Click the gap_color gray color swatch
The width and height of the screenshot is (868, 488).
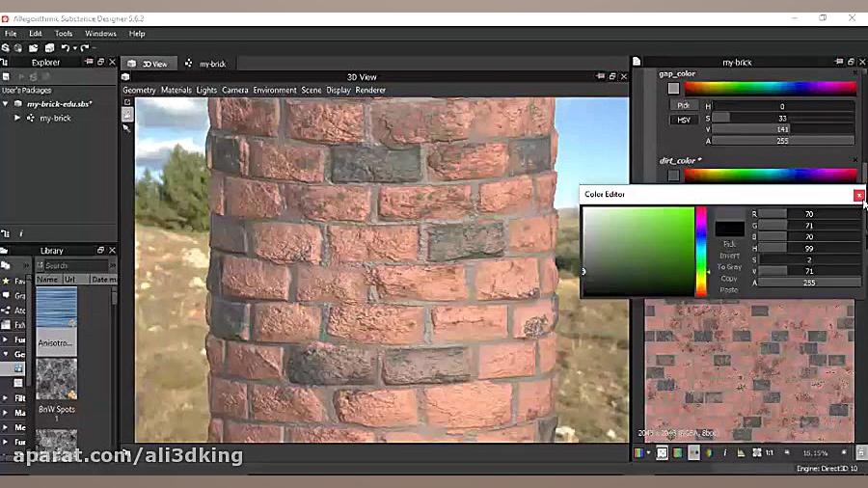(673, 88)
